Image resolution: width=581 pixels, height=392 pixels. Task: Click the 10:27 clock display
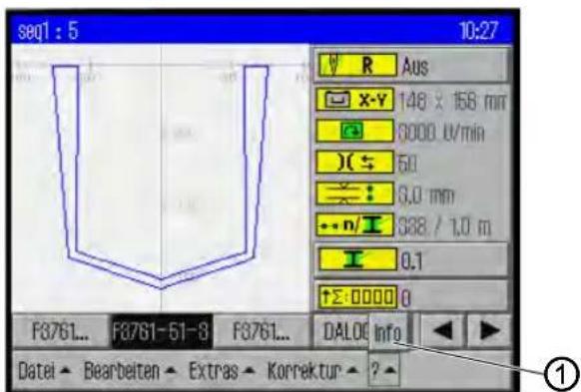click(478, 30)
